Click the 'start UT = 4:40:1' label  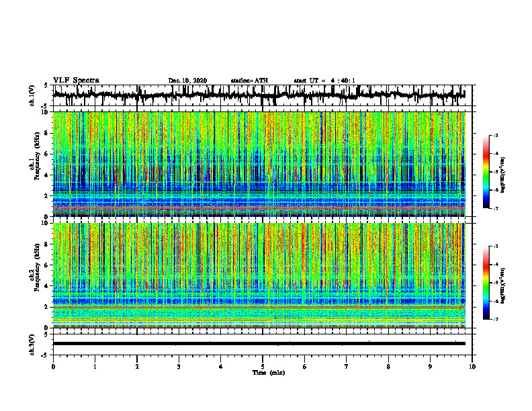(324, 81)
